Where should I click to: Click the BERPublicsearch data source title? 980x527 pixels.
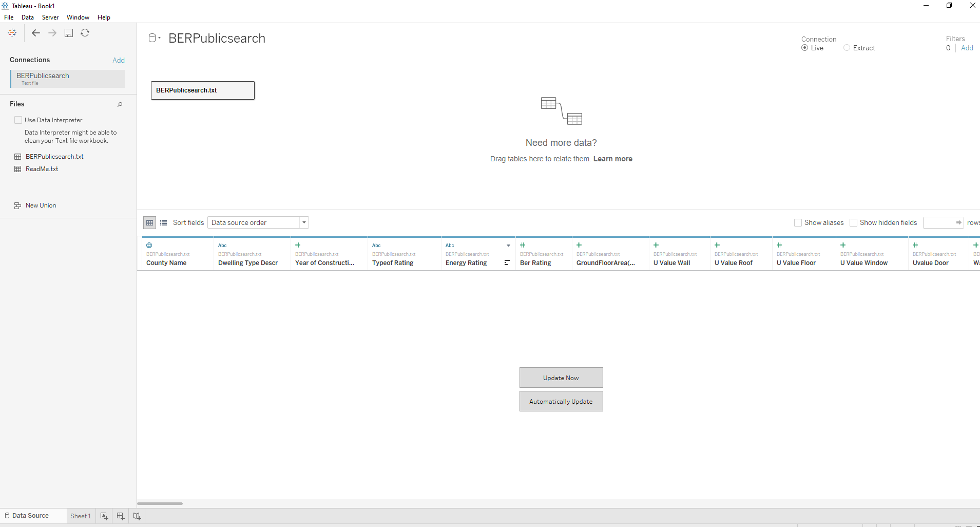click(x=217, y=39)
